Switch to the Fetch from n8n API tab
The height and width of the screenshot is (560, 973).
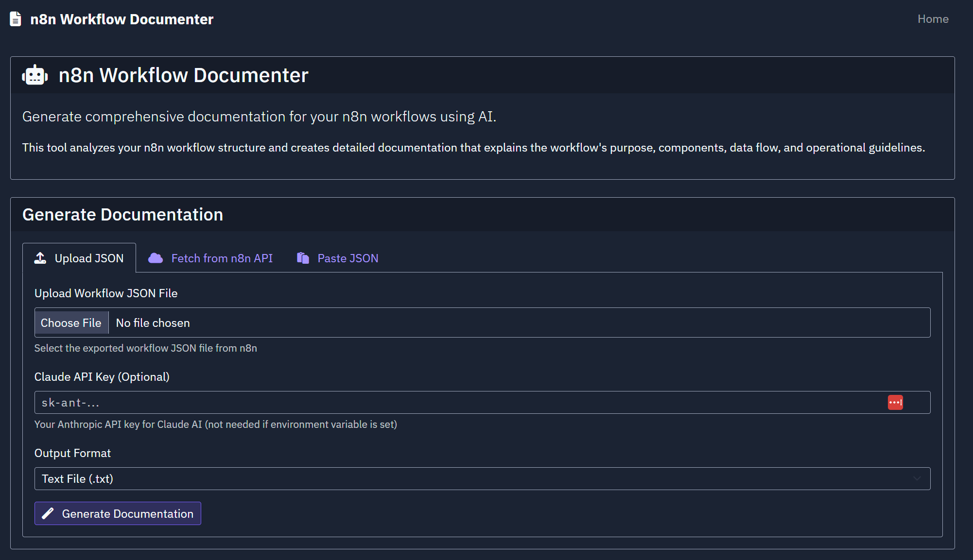[x=222, y=258]
